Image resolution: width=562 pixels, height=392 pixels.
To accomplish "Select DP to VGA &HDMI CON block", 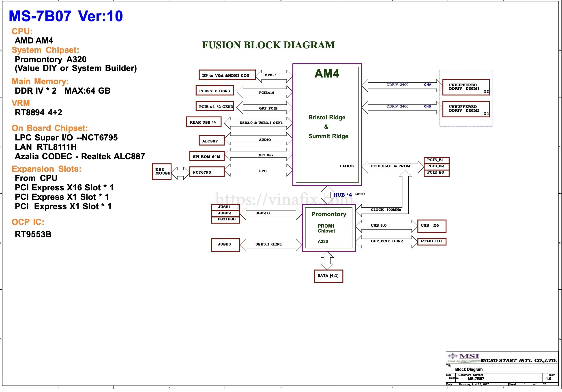I will tap(227, 75).
